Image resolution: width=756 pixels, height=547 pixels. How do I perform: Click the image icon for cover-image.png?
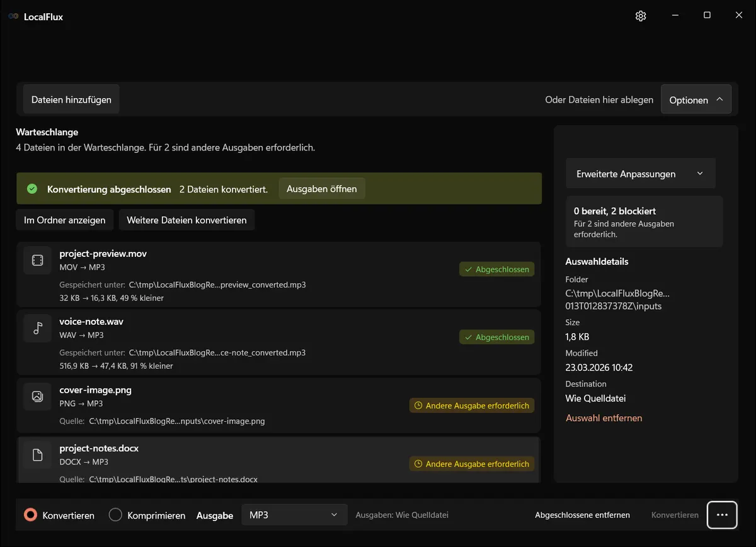pos(37,397)
